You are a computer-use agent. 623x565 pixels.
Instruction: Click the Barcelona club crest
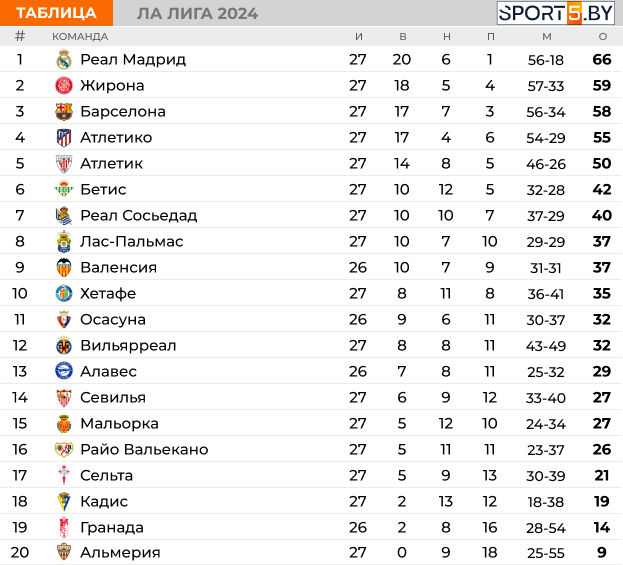tap(64, 112)
